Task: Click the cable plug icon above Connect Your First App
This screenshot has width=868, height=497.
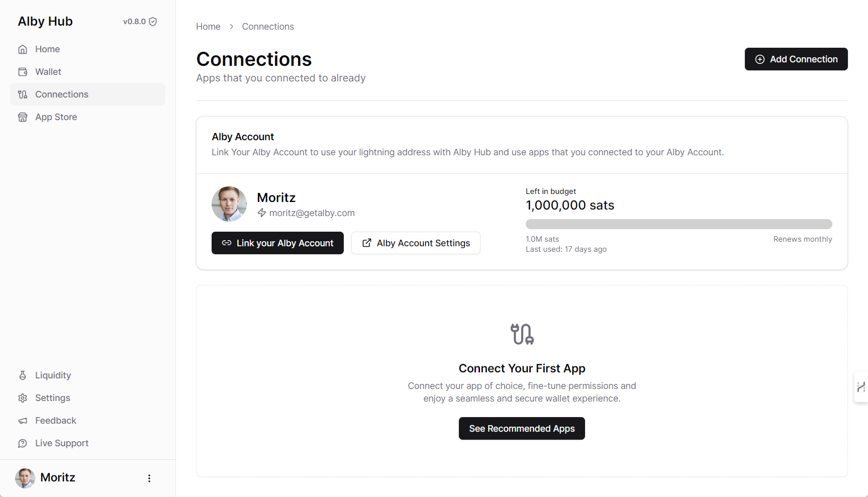Action: point(522,334)
